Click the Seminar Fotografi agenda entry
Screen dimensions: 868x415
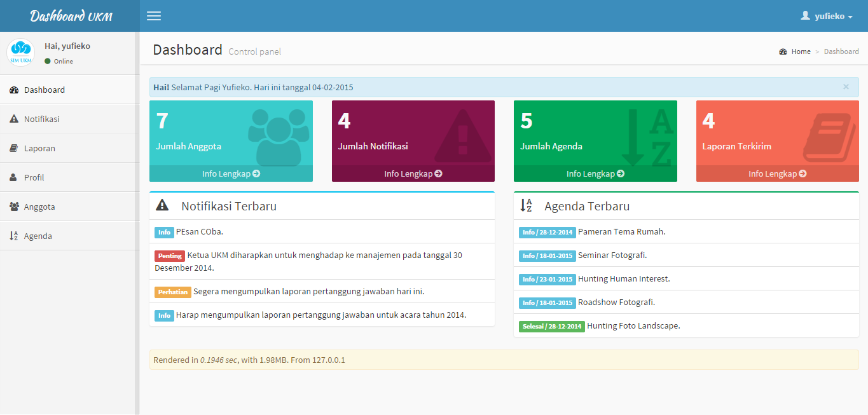[612, 255]
